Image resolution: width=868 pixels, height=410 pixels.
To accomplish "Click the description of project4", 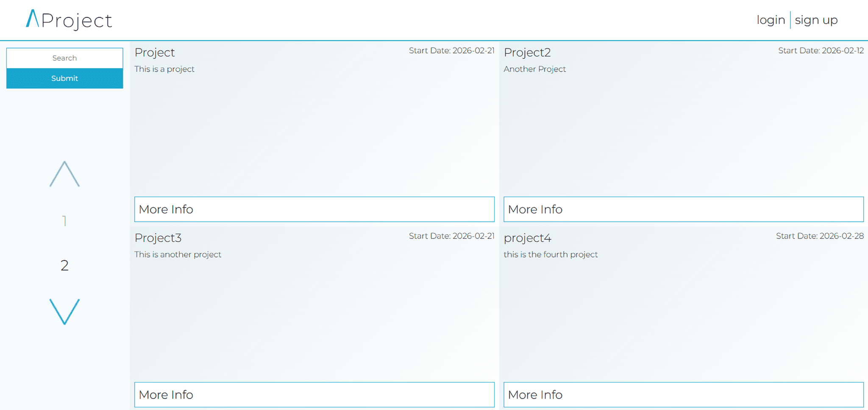I will [551, 255].
